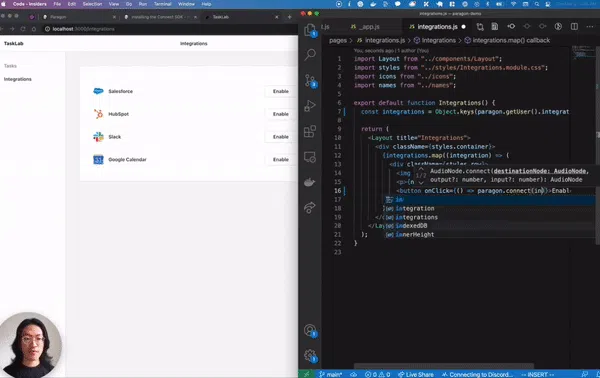Click the Accounts icon in activity bar
The height and width of the screenshot is (378, 600).
[310, 330]
